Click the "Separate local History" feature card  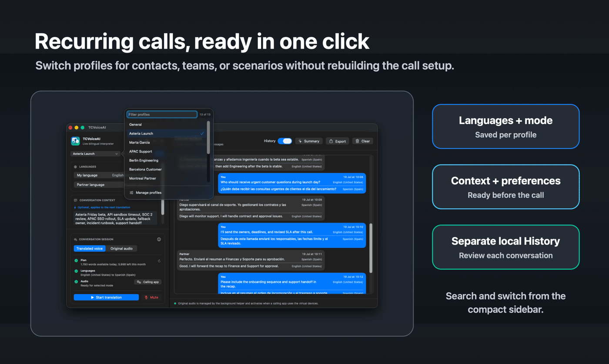(505, 247)
